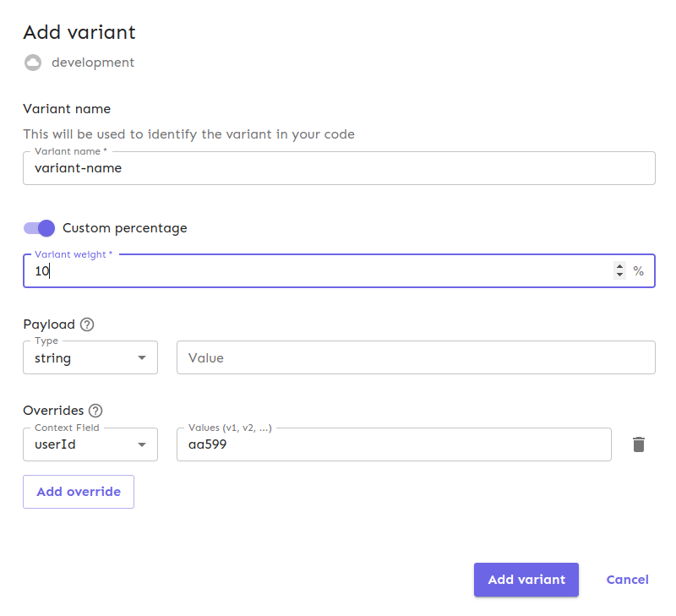
Task: Open the Overrides help tooltip icon
Action: click(x=95, y=411)
